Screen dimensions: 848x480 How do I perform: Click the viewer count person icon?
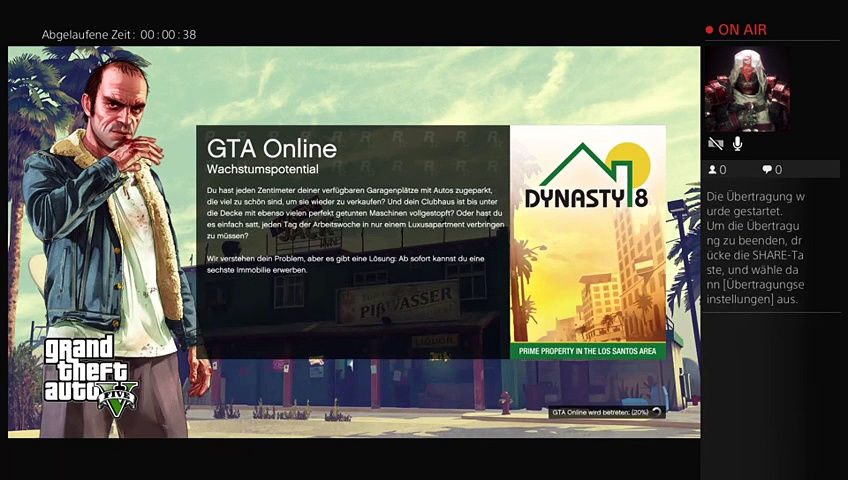[x=712, y=170]
